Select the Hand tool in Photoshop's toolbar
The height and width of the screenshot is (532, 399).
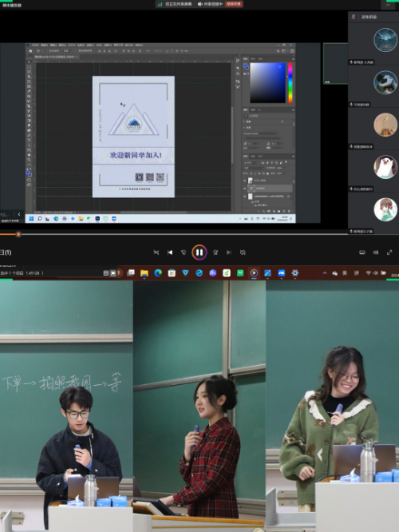(29, 155)
